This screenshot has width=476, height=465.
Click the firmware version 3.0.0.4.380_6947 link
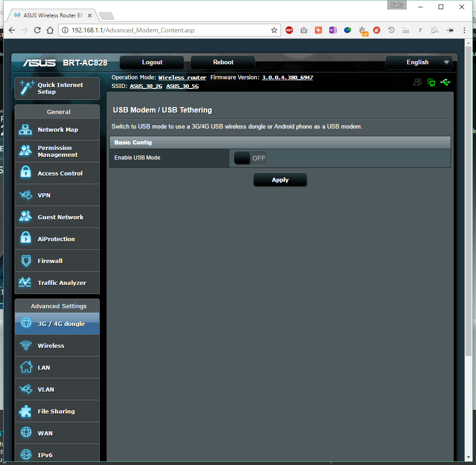pyautogui.click(x=287, y=77)
